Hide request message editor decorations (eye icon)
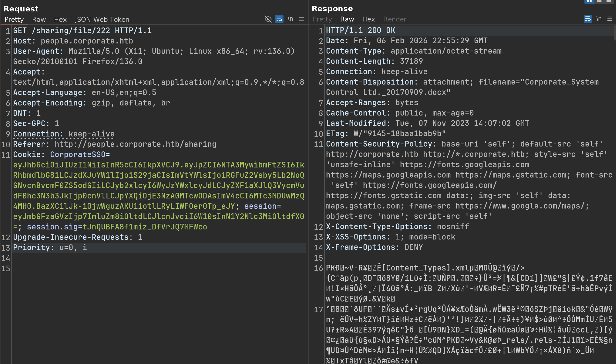The image size is (616, 364). 268,19
